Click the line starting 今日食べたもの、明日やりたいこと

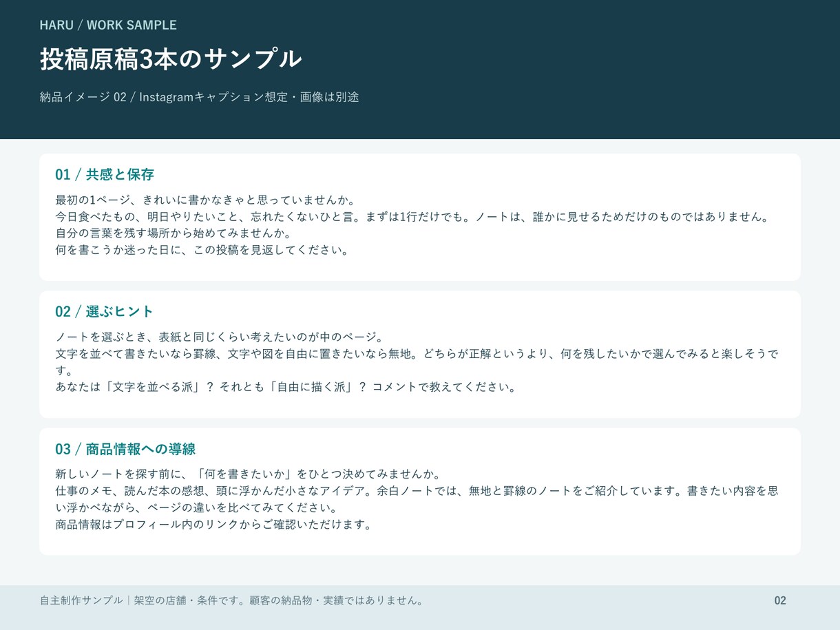point(412,217)
